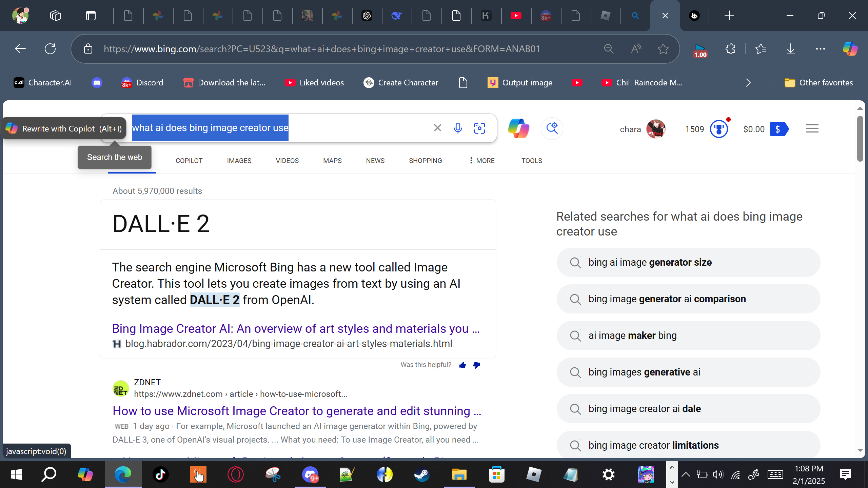Open the Bing hamburger settings menu

click(x=812, y=128)
